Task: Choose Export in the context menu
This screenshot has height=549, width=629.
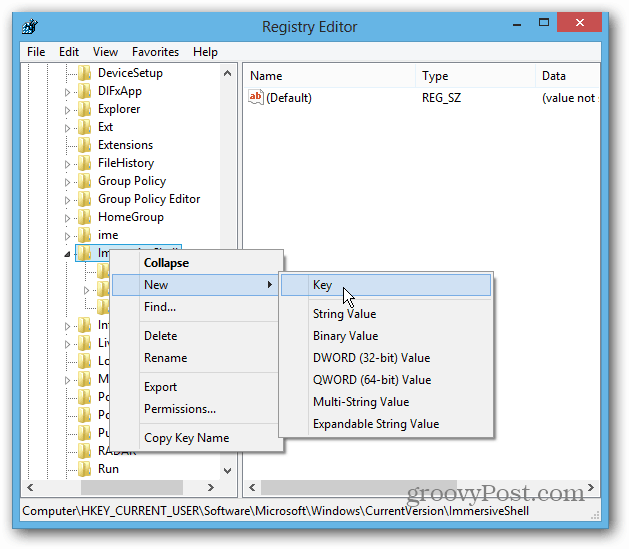Action: [197, 387]
